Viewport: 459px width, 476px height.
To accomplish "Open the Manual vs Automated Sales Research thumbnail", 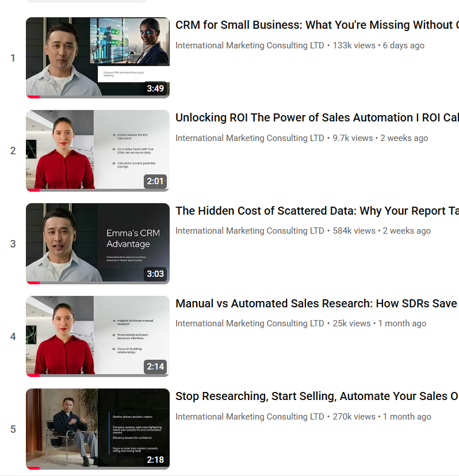I will pos(98,336).
